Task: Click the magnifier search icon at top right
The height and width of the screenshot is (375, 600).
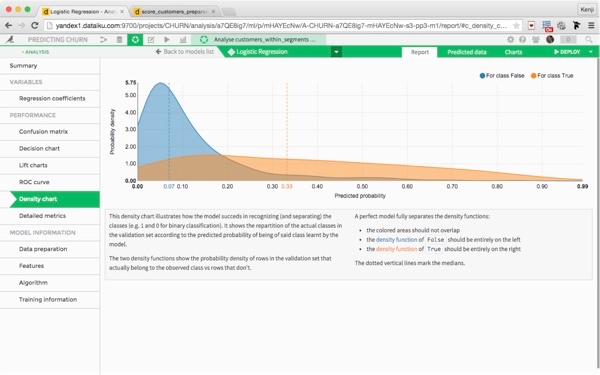Action: [589, 39]
